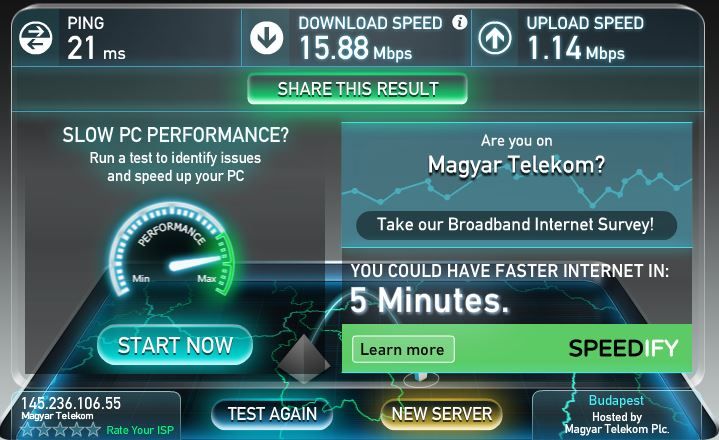Image resolution: width=719 pixels, height=440 pixels.
Task: Click the performance gauge dial
Action: coord(172,250)
